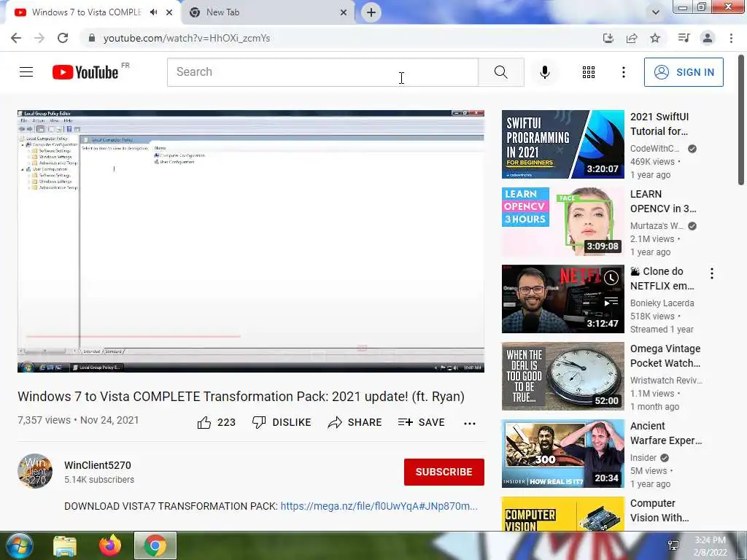Click Learn OpenCV 3 Hours thumbnail
This screenshot has width=747, height=560.
tap(562, 222)
